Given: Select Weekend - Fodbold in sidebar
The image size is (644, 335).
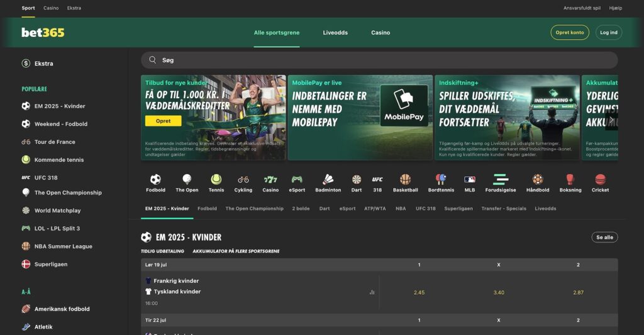Looking at the screenshot, I should 61,123.
